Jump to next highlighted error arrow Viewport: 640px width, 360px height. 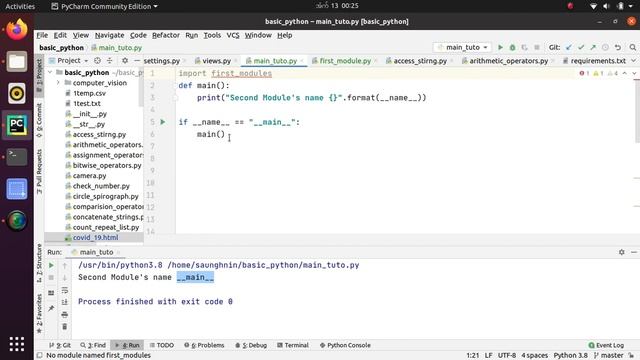(634, 73)
